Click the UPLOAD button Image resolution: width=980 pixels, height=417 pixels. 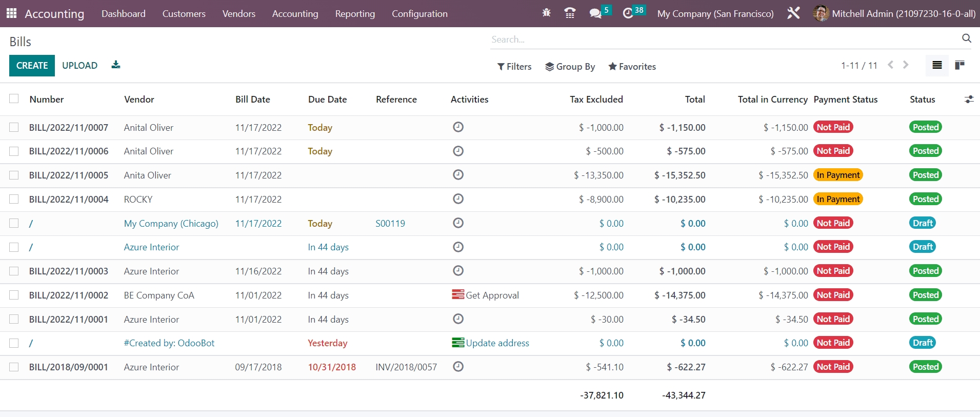click(x=79, y=66)
